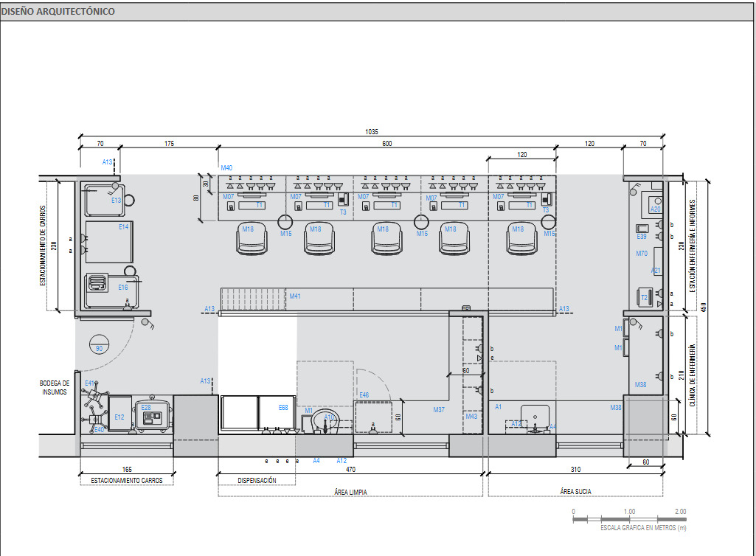The image size is (756, 556).
Task: Select the ÁREA LIMPIA label
Action: point(350,492)
